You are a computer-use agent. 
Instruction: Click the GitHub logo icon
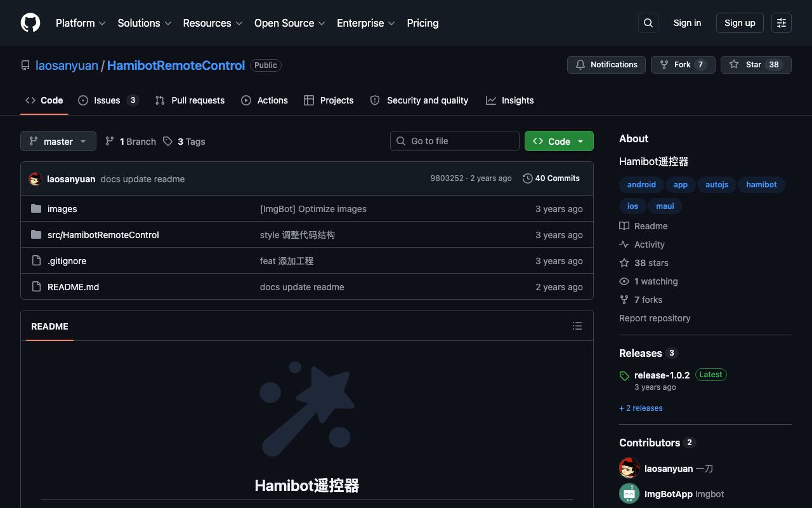click(x=30, y=23)
